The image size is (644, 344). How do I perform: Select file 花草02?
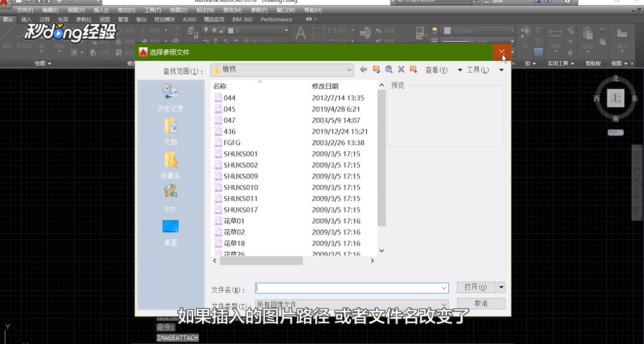pyautogui.click(x=234, y=232)
